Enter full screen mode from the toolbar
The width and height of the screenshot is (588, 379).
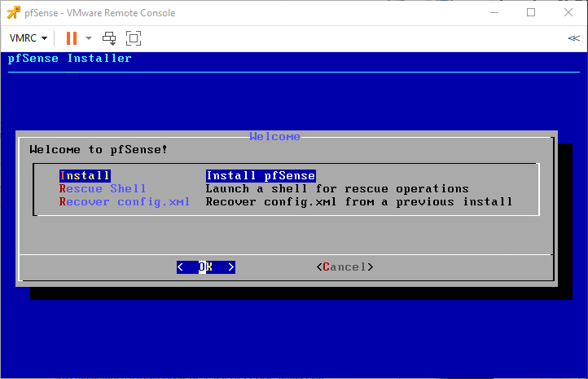[x=134, y=38]
